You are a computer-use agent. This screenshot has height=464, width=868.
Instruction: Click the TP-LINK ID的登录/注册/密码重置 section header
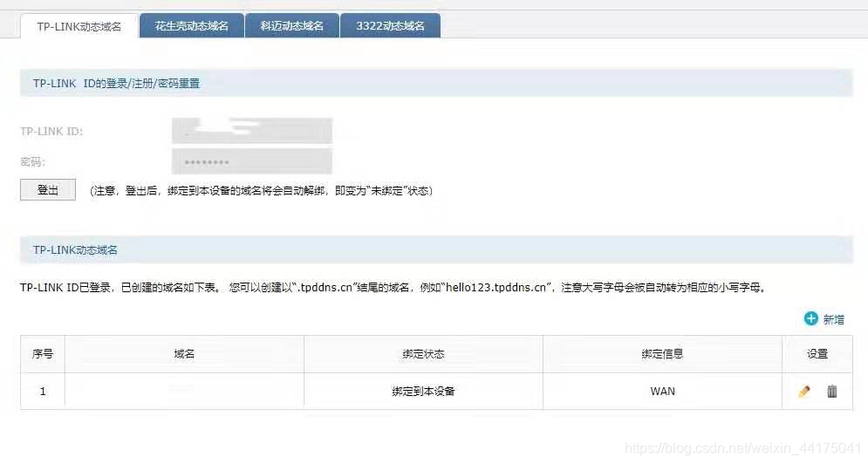pos(436,83)
